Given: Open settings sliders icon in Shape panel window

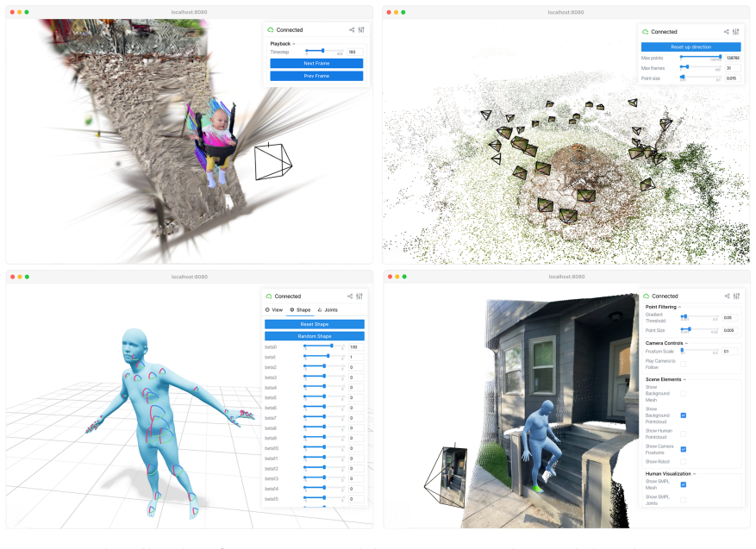Looking at the screenshot, I should pyautogui.click(x=359, y=296).
